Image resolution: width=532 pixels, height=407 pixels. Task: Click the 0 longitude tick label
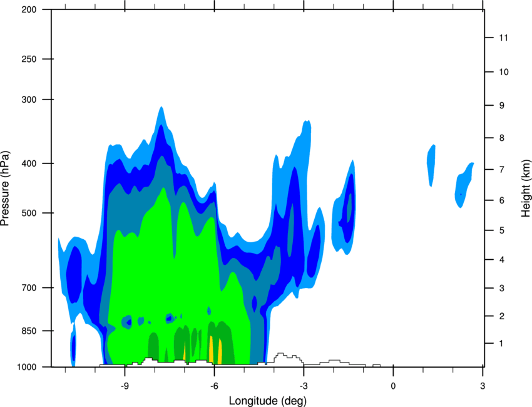point(393,386)
